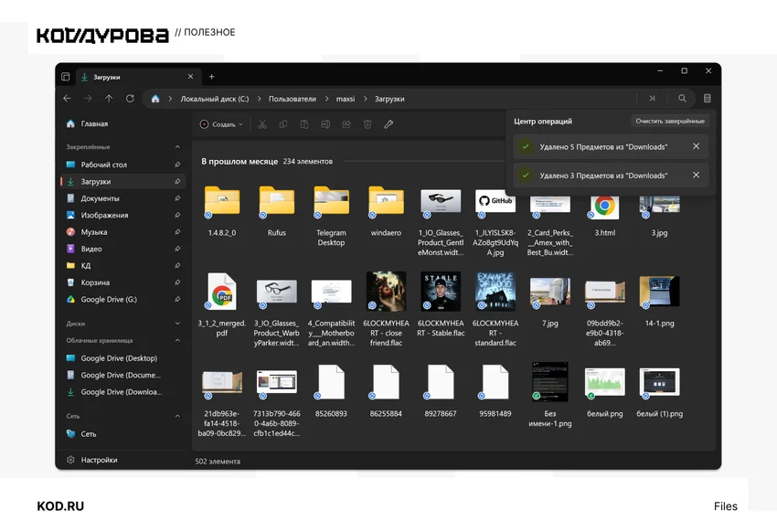Image resolution: width=777 pixels, height=532 pixels.
Task: Open Документы in sidebar
Action: [122, 198]
